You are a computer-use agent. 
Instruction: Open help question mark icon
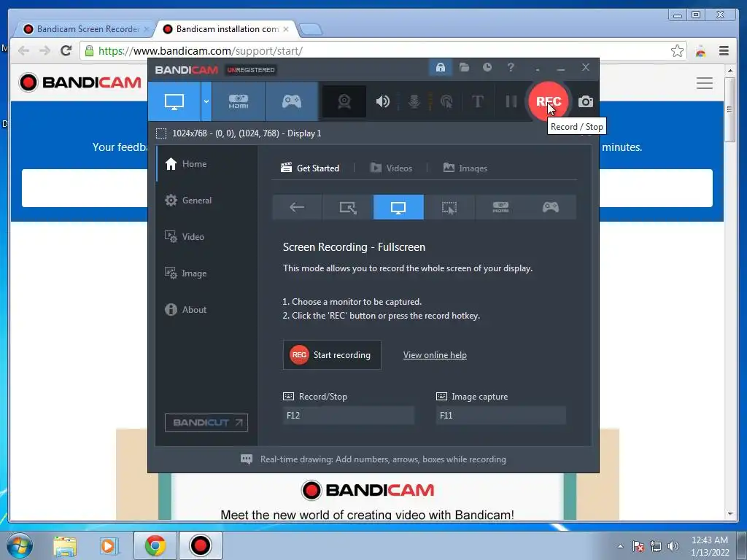(x=511, y=68)
